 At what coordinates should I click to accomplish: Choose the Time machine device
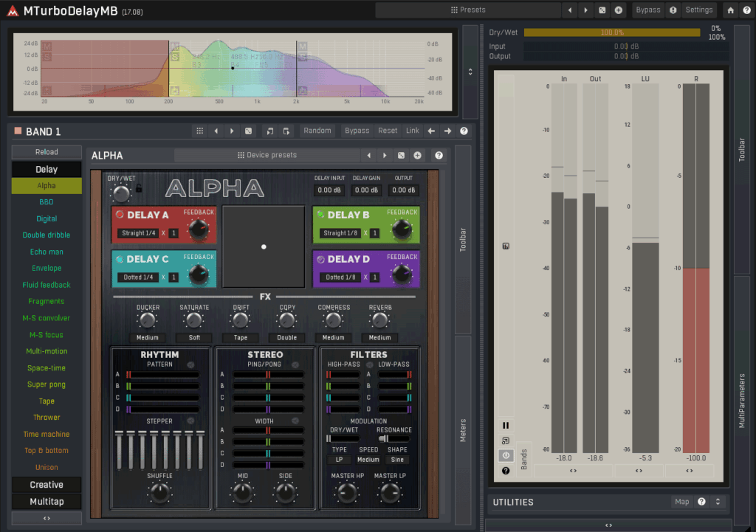pyautogui.click(x=47, y=434)
